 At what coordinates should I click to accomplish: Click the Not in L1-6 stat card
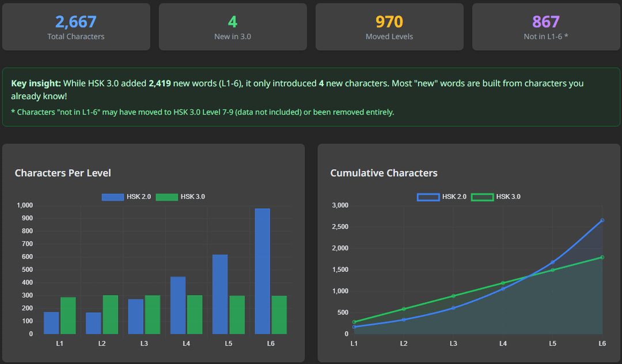coord(546,27)
